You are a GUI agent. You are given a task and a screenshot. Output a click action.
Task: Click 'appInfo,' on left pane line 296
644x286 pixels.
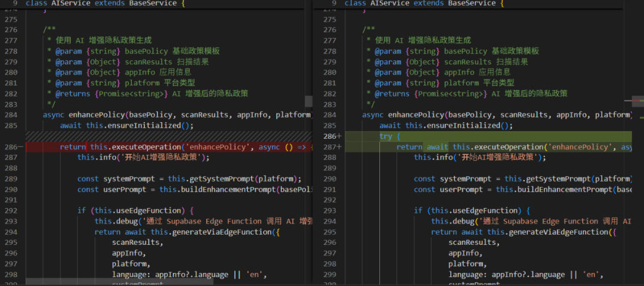click(x=129, y=253)
